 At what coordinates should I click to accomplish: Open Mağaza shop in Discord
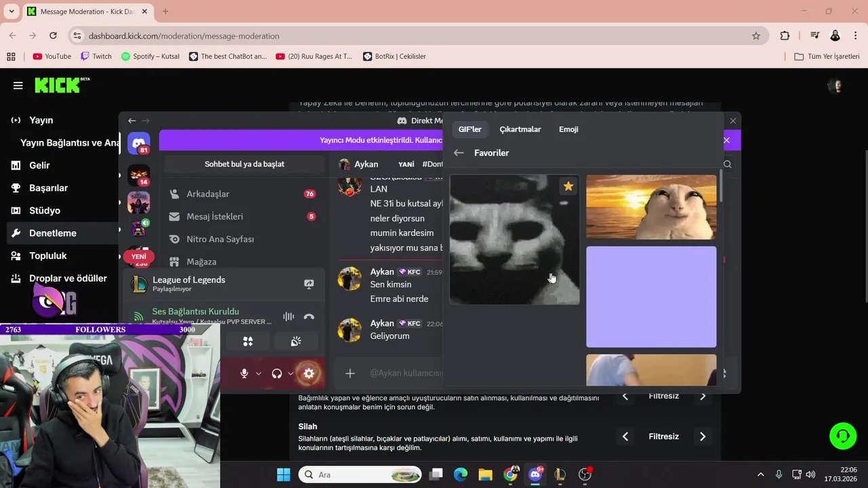(x=243, y=262)
